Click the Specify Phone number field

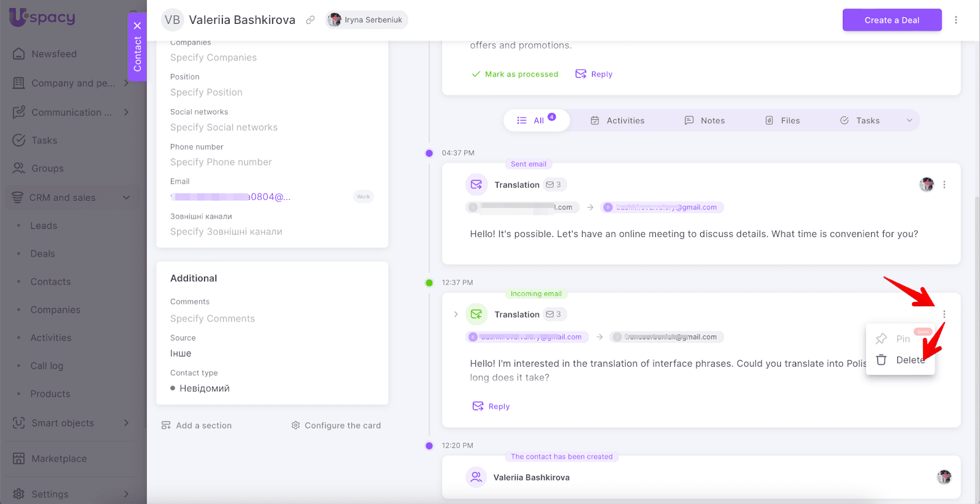[x=221, y=162]
